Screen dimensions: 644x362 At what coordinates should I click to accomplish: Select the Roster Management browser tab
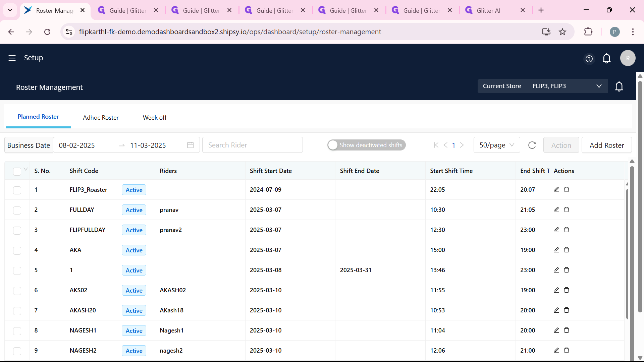54,10
